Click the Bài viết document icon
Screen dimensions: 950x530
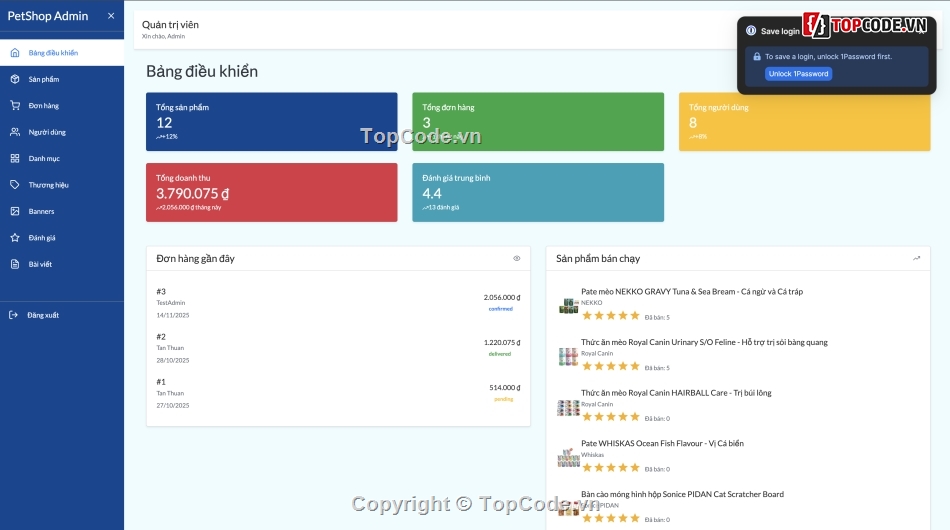click(15, 264)
